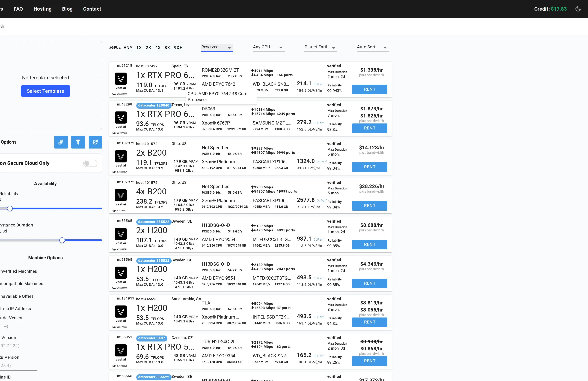Viewport: 588px width, 381px height.
Task: Select 8X GPU count filter
Action: click(167, 48)
